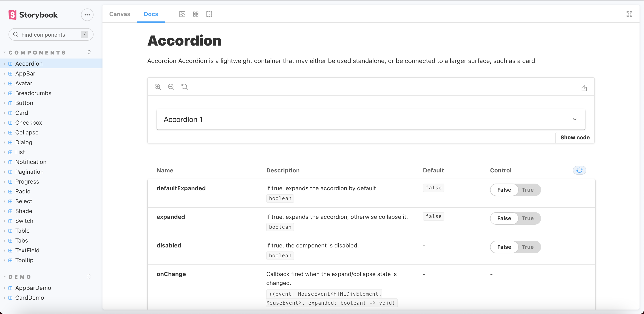Toggle outlines for the preview icon
The width and height of the screenshot is (644, 314).
coord(209,14)
